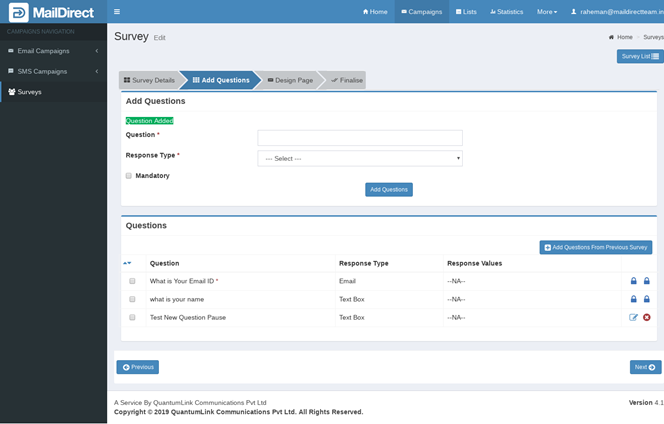Click lock icon in What is Your Email row
Screen dimensions: 664x424
coord(633,281)
